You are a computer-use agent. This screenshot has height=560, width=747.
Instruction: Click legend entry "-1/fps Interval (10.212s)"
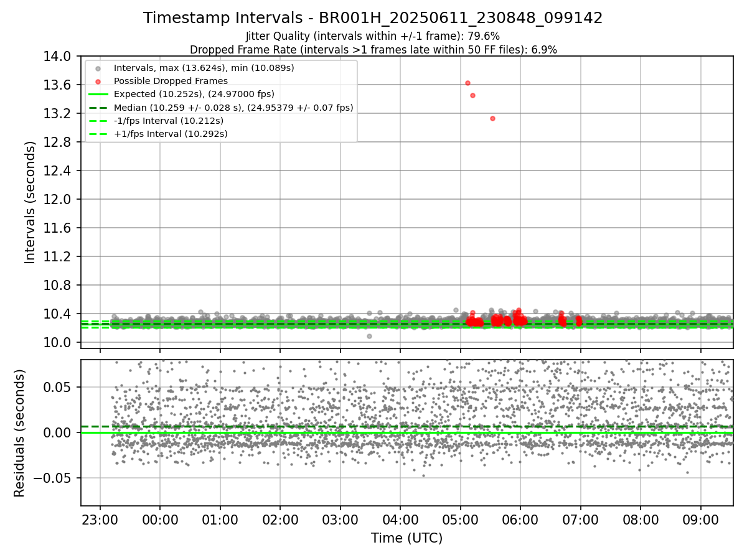169,121
